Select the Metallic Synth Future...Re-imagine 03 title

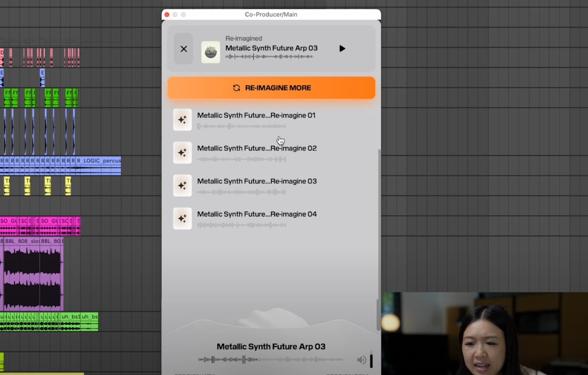[x=257, y=181]
